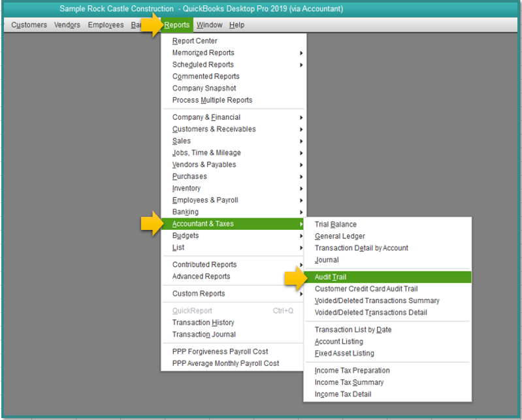Open the Window menu
The width and height of the screenshot is (522, 420).
210,25
